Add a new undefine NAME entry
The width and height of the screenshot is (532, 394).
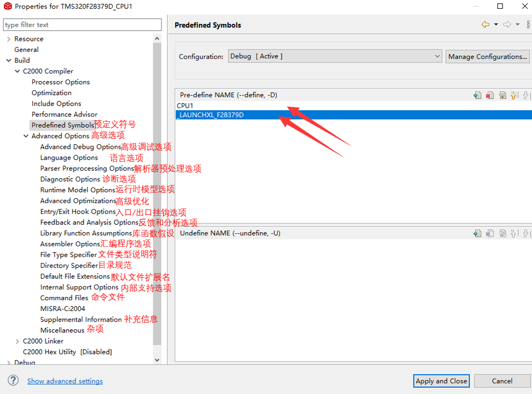coord(477,233)
